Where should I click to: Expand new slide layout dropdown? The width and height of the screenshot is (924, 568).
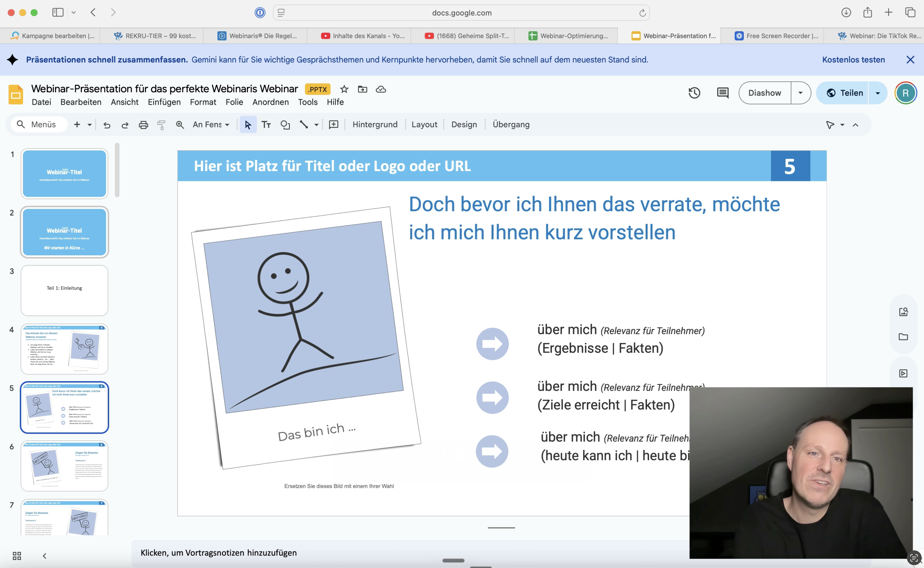pos(89,125)
